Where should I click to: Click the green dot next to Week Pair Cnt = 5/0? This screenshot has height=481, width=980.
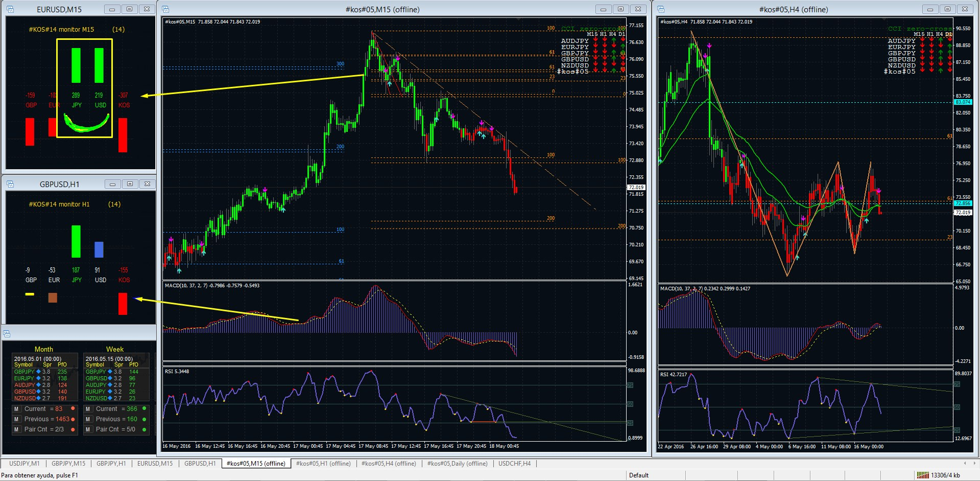pos(145,429)
